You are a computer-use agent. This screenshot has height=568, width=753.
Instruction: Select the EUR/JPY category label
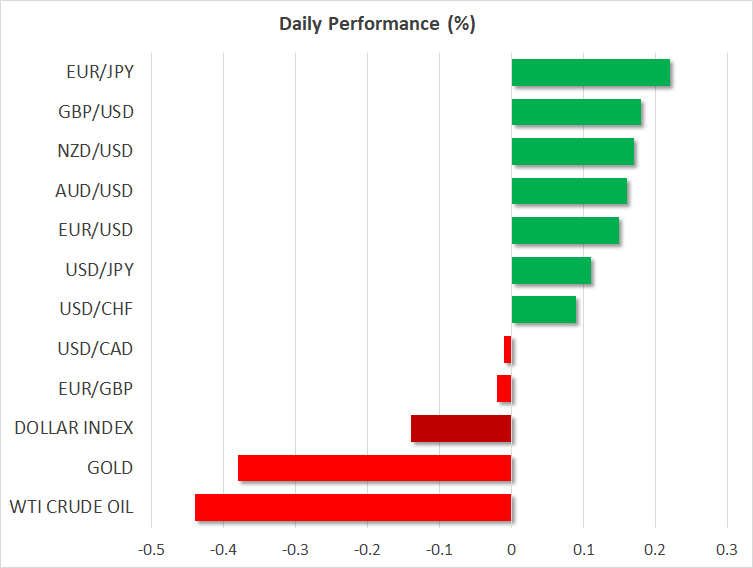[x=101, y=73]
